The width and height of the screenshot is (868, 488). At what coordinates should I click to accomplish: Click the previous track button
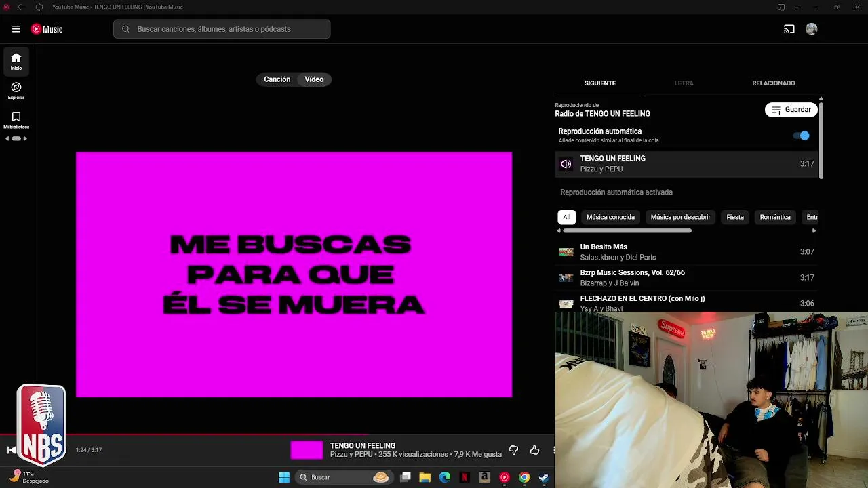pyautogui.click(x=11, y=449)
